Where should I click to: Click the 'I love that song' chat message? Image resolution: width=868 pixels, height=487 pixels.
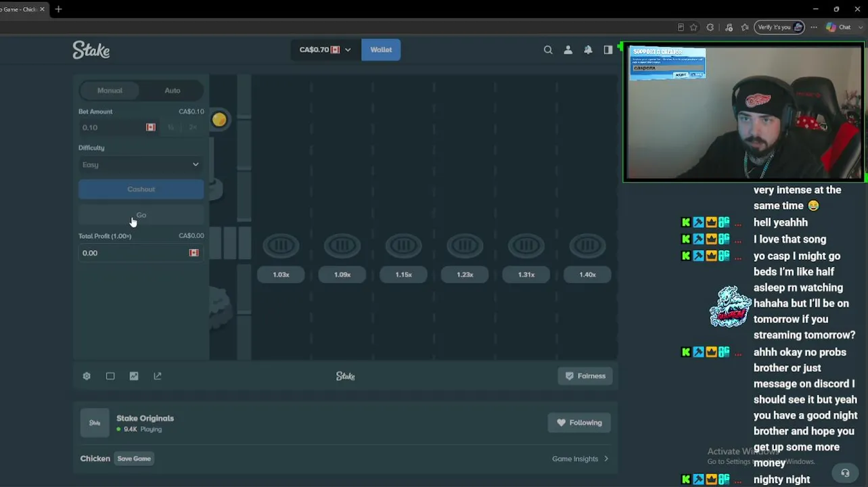pyautogui.click(x=790, y=239)
